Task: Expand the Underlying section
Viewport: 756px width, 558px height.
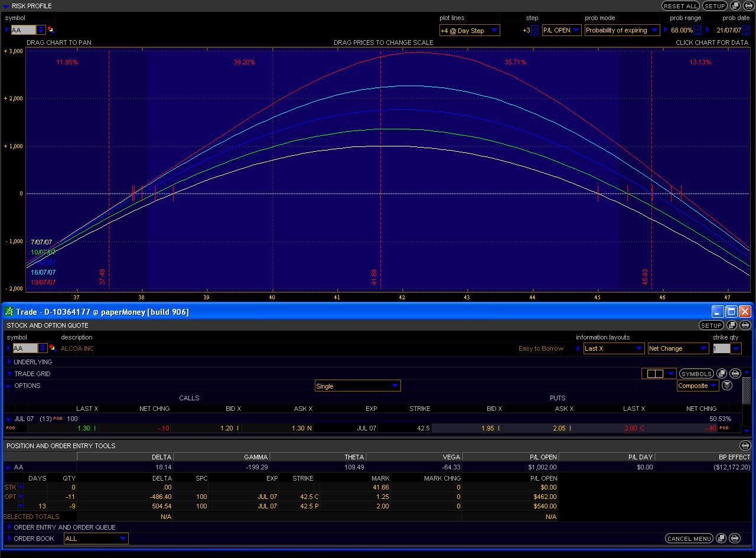Action: coord(9,362)
